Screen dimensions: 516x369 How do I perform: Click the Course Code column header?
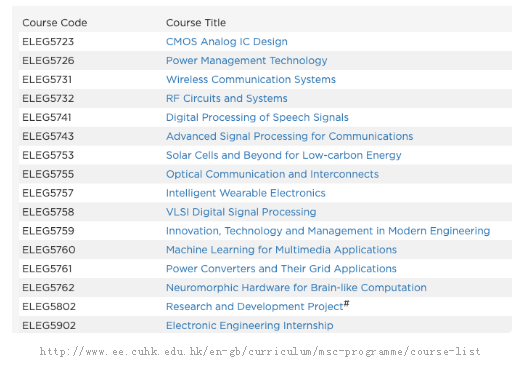[x=55, y=23]
